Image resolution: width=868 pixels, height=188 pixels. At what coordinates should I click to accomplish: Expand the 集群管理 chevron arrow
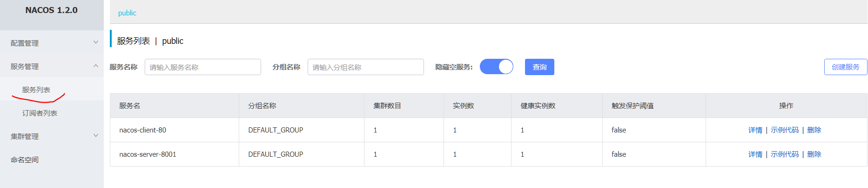(x=96, y=136)
